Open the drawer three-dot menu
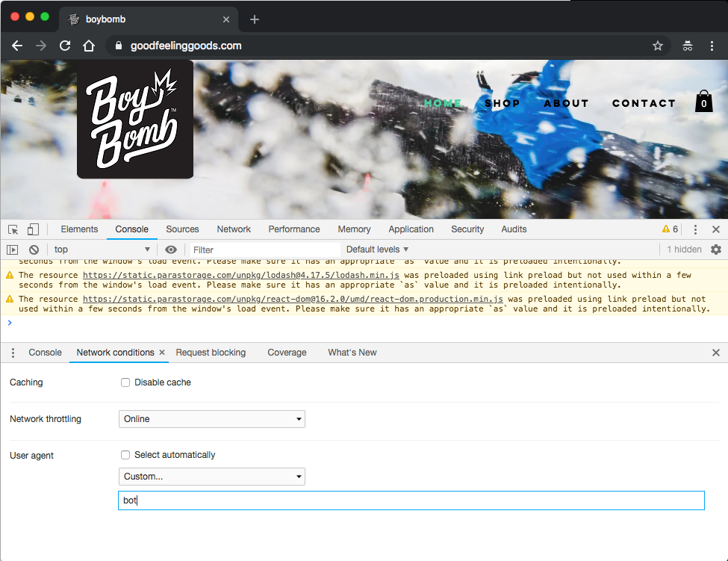Screen dimensions: 728x561 click(12, 352)
